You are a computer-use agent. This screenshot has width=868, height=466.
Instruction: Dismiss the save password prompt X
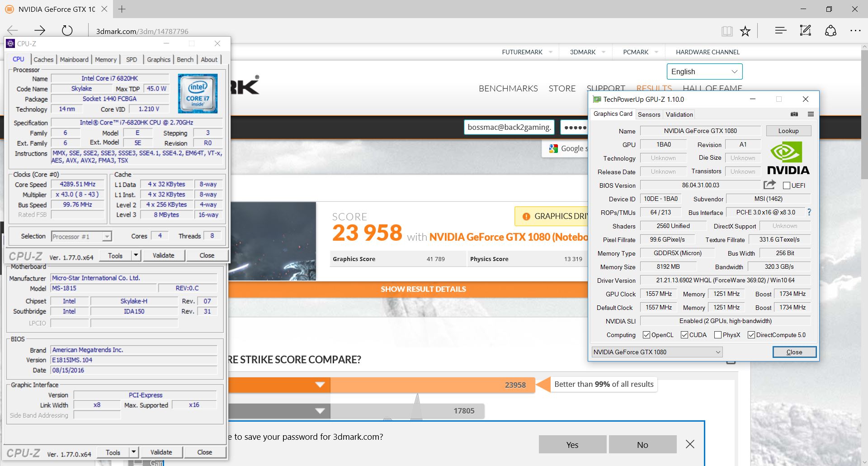coord(690,444)
